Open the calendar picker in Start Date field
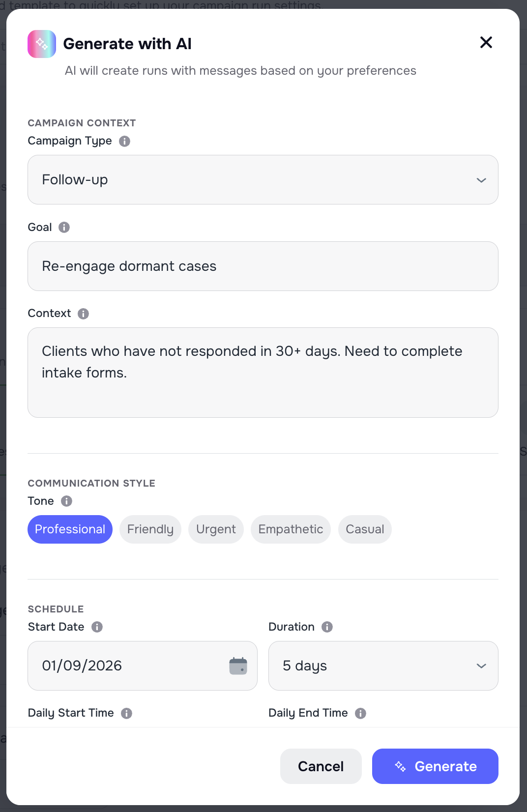This screenshot has height=812, width=527. pos(237,666)
